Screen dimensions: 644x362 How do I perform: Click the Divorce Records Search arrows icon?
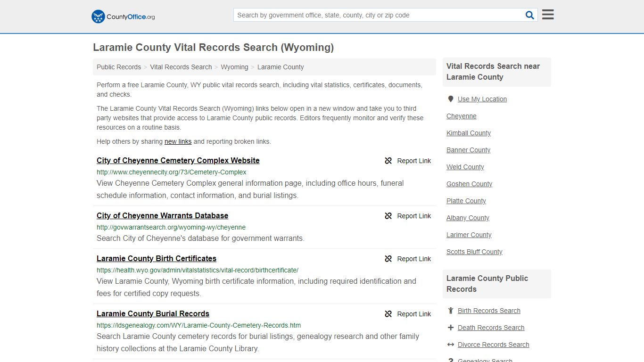click(x=451, y=345)
